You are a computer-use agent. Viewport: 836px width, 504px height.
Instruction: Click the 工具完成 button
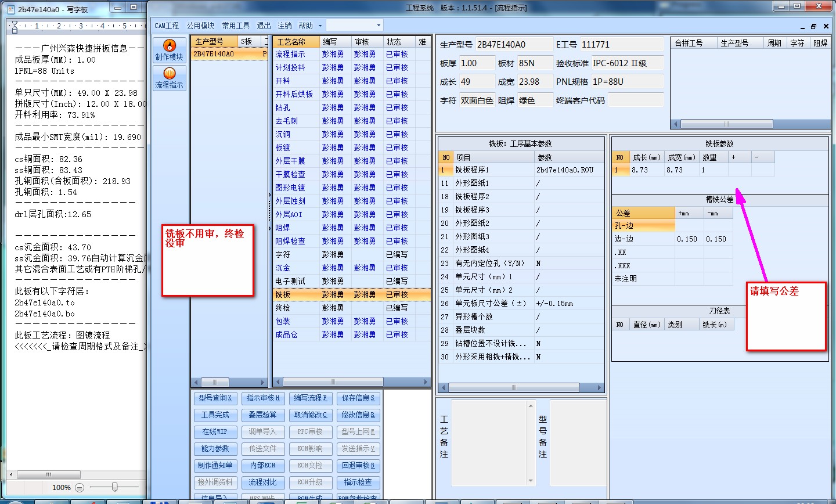point(215,415)
